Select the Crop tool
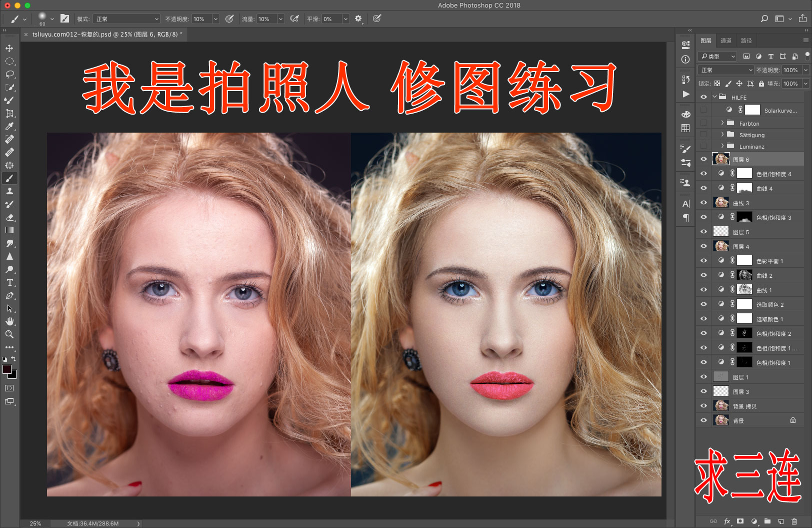The image size is (812, 528). (9, 114)
